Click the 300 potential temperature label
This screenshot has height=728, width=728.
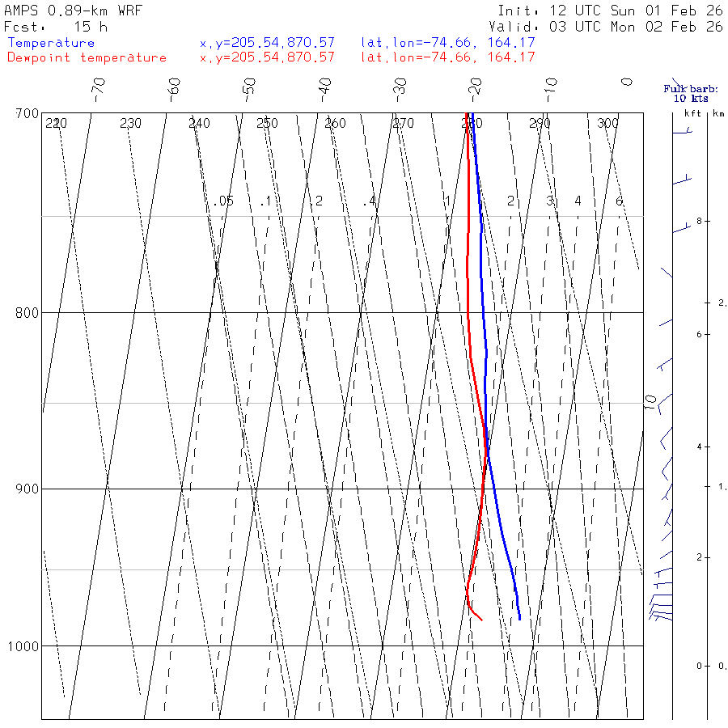tap(607, 124)
